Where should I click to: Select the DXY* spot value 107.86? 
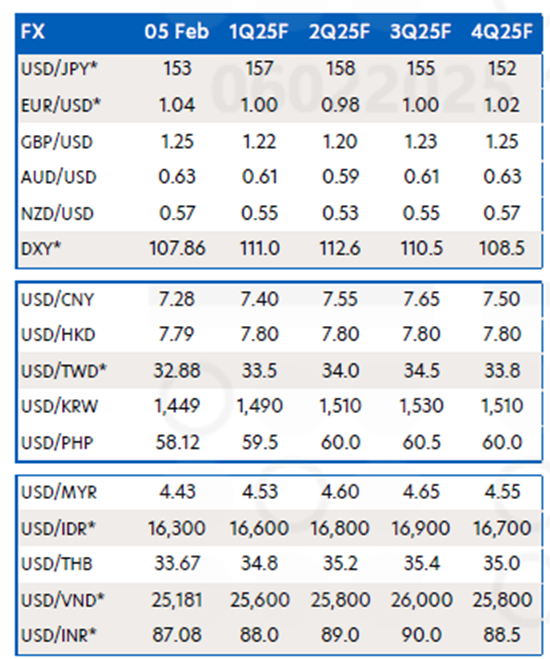coord(177,248)
